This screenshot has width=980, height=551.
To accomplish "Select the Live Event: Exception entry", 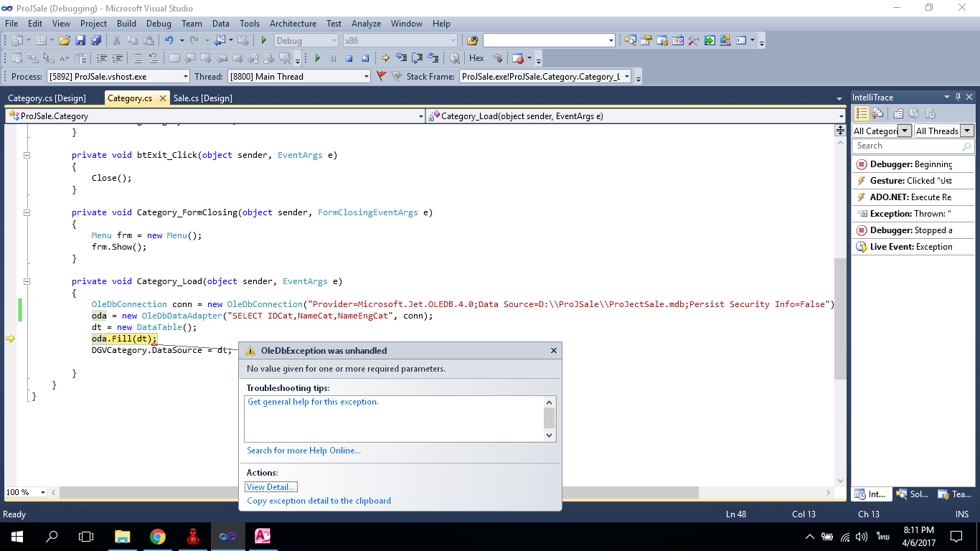I will [913, 247].
